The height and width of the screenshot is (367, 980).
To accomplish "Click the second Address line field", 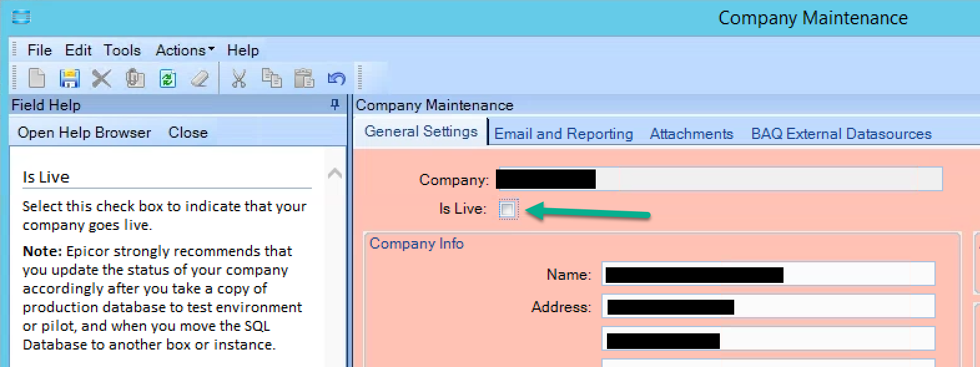I will point(769,339).
